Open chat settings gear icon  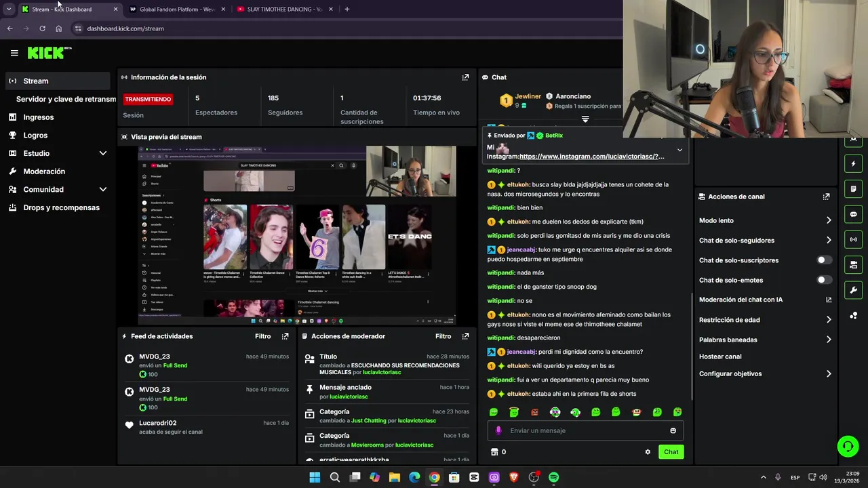tap(648, 452)
